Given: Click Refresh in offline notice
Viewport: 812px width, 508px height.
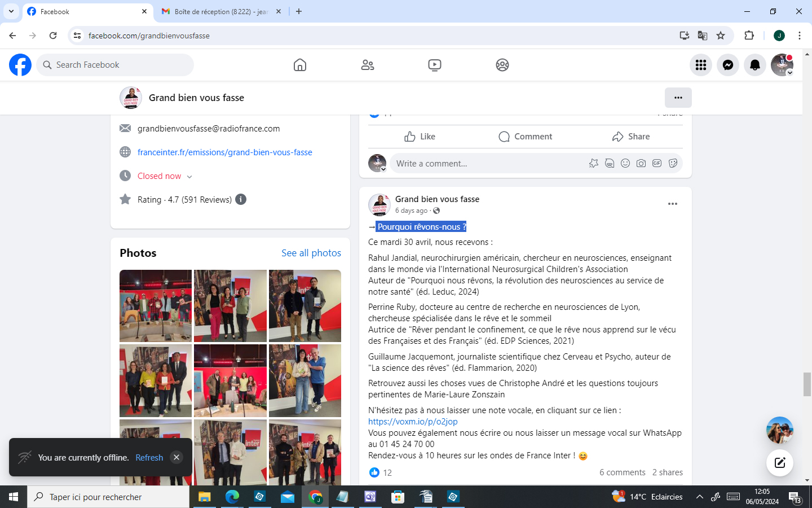Looking at the screenshot, I should [x=149, y=458].
